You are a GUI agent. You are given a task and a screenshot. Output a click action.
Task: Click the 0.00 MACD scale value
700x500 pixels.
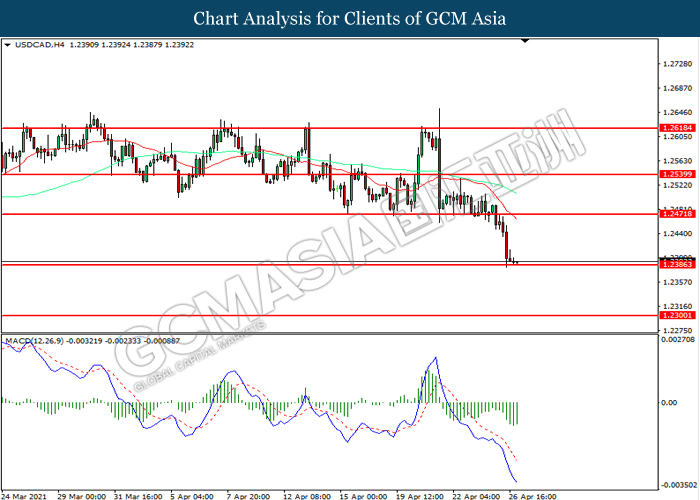pyautogui.click(x=669, y=403)
